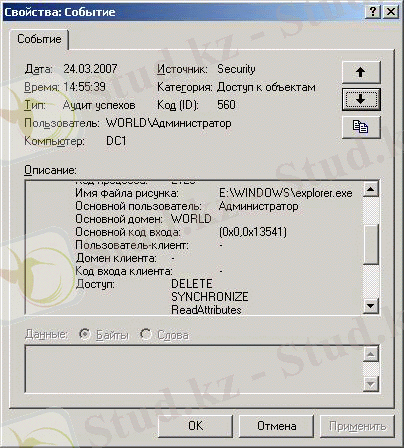Click data box scrollbar down arrow
404x448 pixels.
click(371, 384)
